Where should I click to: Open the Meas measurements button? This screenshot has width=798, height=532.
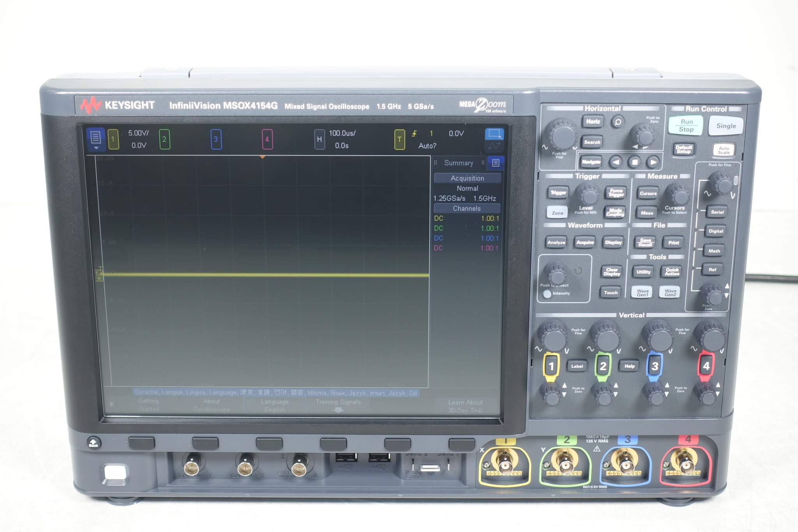pos(647,213)
